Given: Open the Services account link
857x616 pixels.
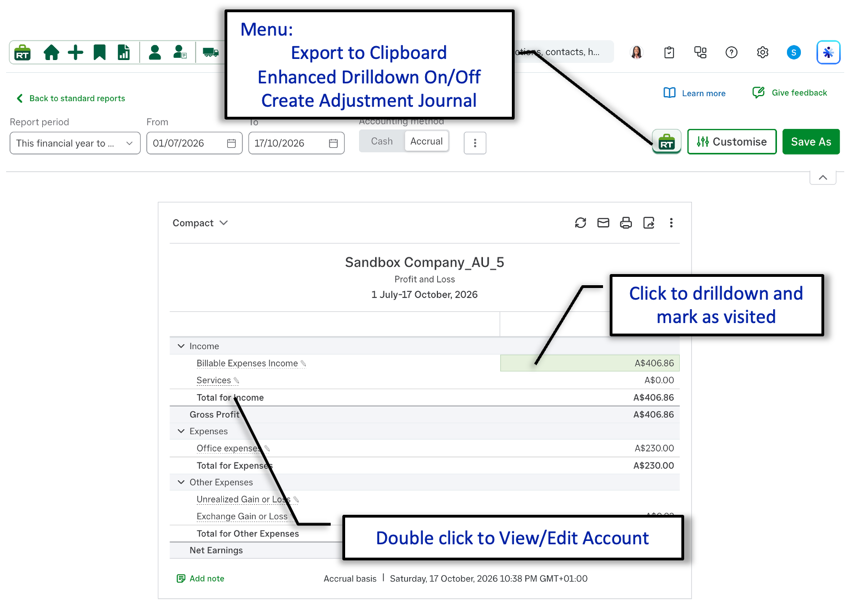Looking at the screenshot, I should tap(213, 380).
